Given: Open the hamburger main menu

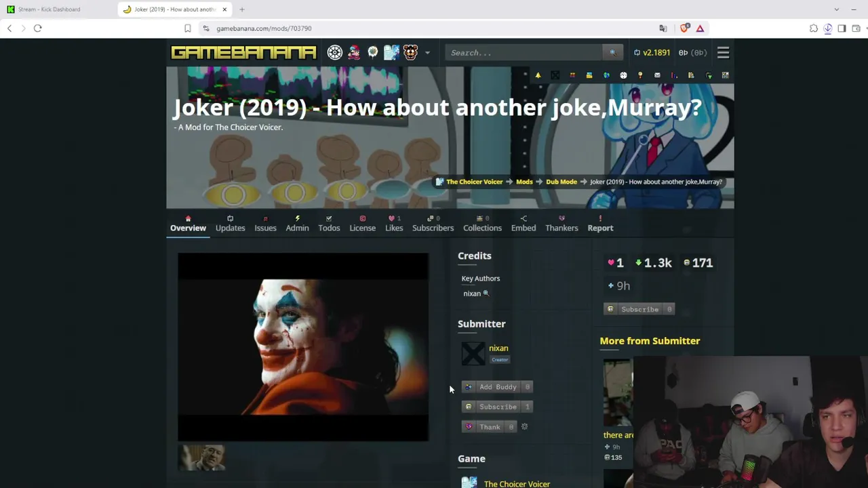Looking at the screenshot, I should pos(723,53).
